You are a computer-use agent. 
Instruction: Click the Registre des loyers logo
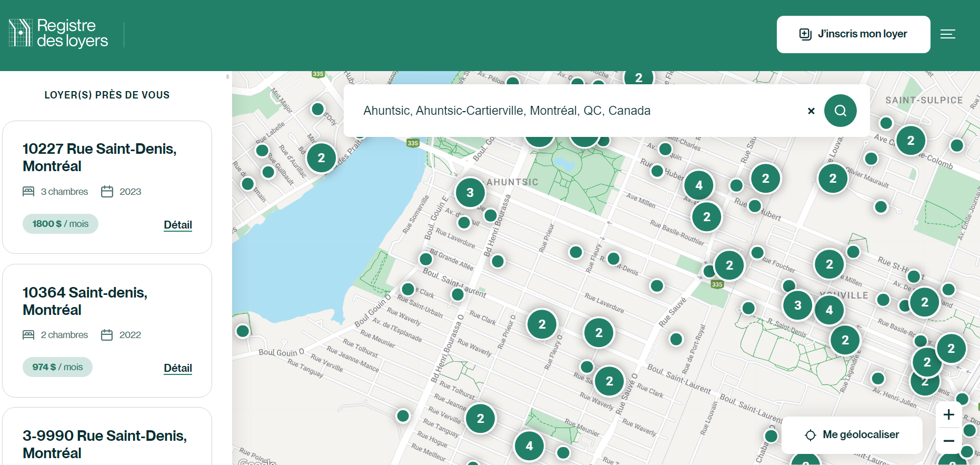coord(58,33)
